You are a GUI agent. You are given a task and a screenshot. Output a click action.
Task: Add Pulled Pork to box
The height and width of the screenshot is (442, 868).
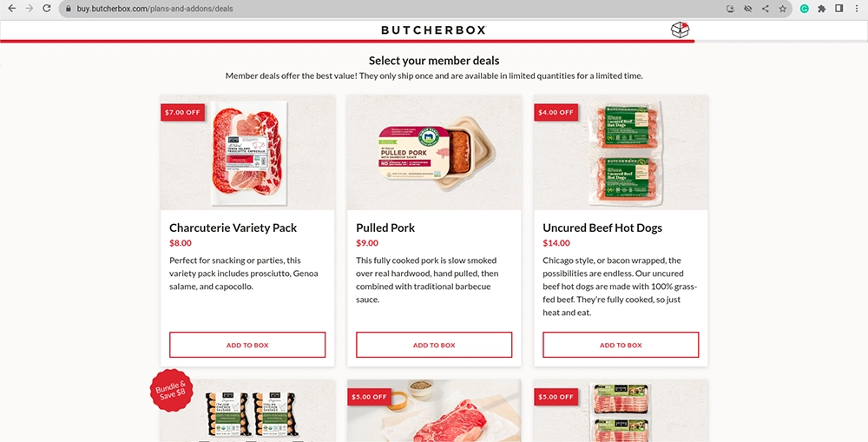(434, 345)
